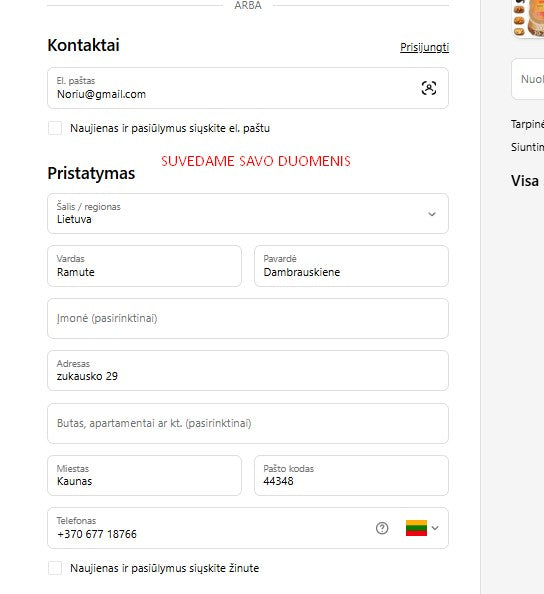Click the phone help question mark icon
This screenshot has width=544, height=594.
(x=382, y=528)
